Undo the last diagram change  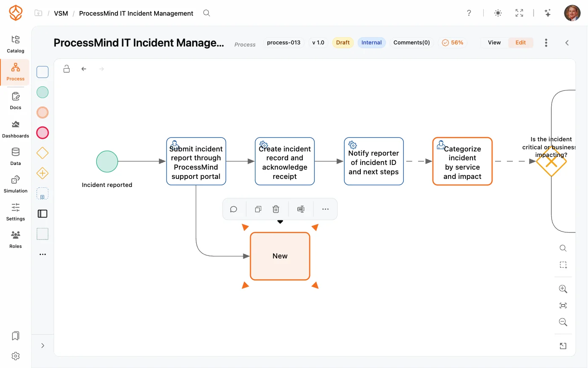(84, 69)
